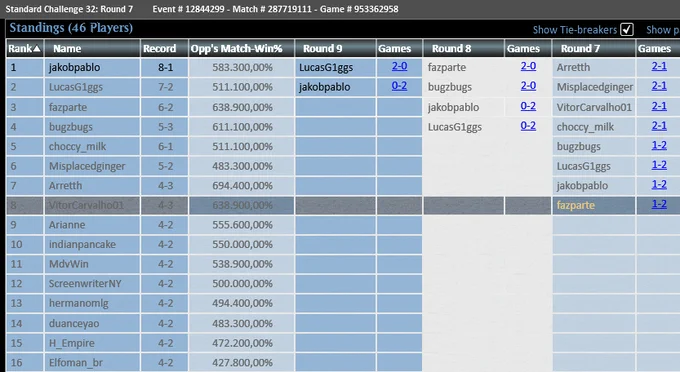
Task: Click the 7-2 record cell
Action: 165,87
